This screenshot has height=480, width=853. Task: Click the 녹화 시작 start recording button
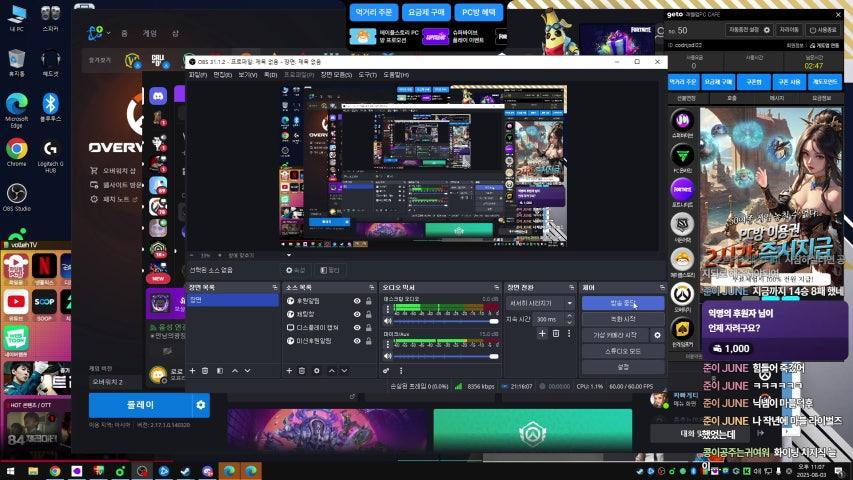(x=623, y=319)
